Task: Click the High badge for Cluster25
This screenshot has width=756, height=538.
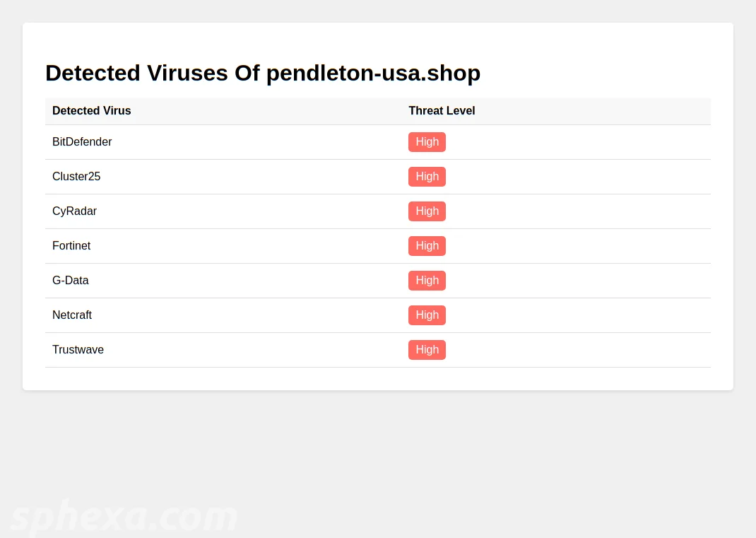Action: [x=427, y=177]
